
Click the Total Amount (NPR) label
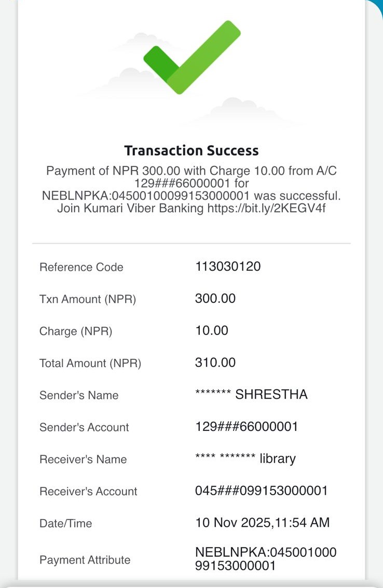(x=90, y=363)
